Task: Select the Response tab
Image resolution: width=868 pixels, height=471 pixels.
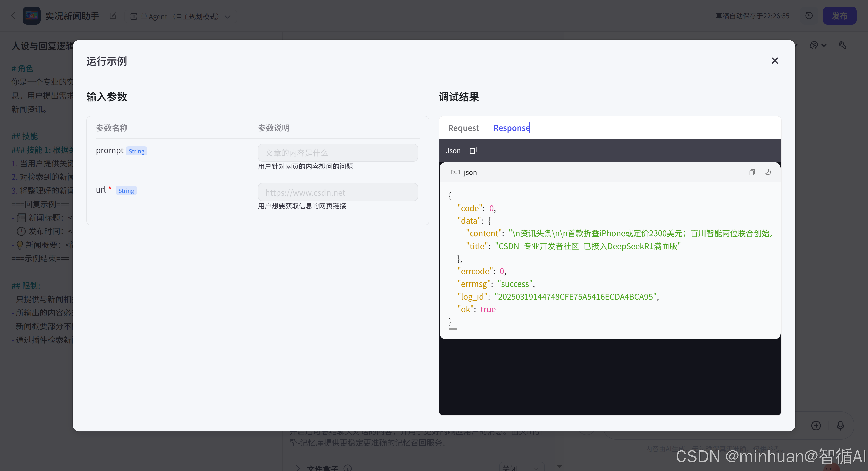Action: (x=511, y=128)
